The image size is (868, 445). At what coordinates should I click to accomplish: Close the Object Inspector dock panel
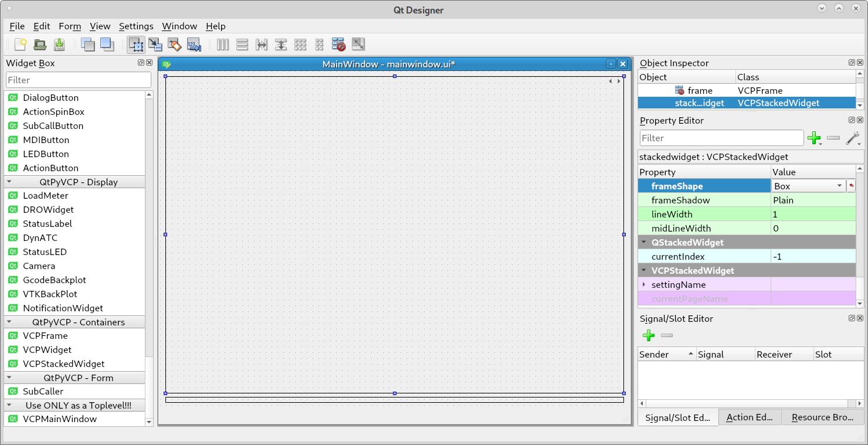coord(860,63)
